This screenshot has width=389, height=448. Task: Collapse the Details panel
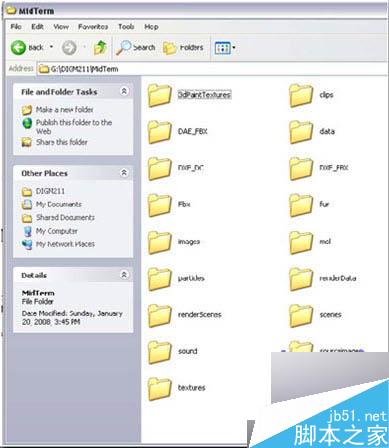124,275
